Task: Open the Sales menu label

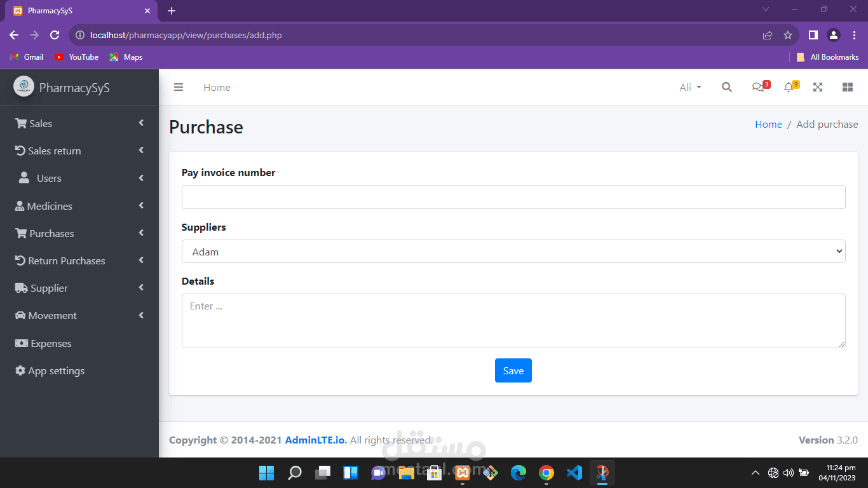Action: [41, 123]
